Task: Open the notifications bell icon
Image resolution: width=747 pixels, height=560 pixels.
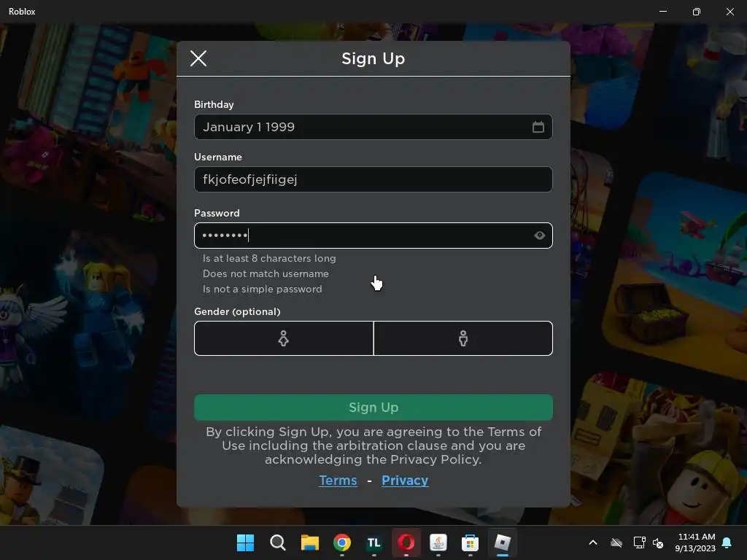Action: (727, 542)
